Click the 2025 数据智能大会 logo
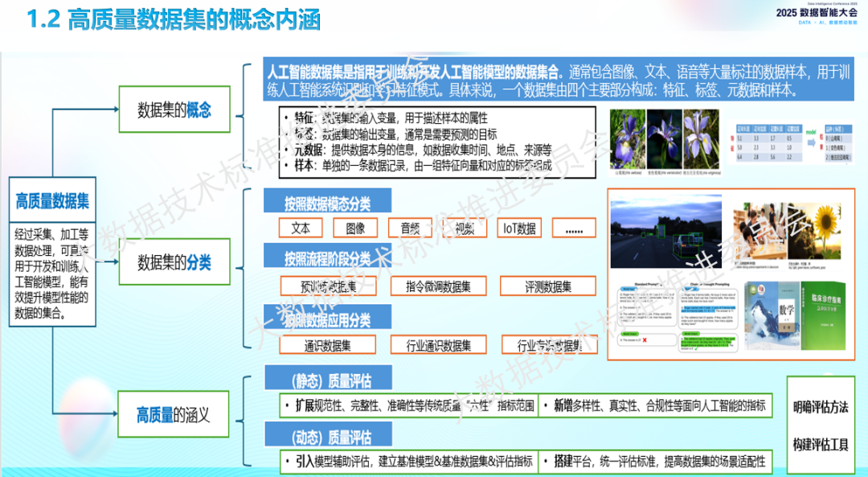Screen dimensions: 868x477 tap(816, 13)
